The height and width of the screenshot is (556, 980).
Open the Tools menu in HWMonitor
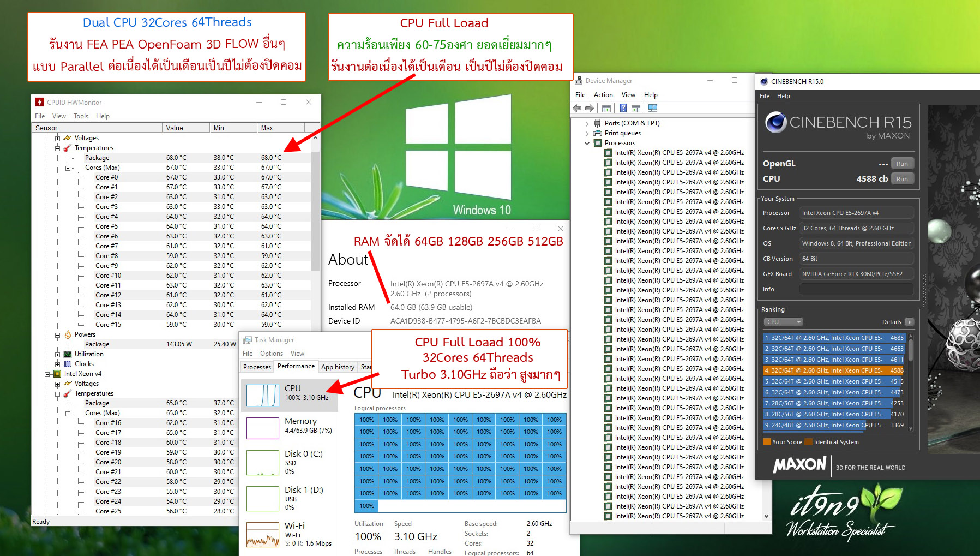point(81,116)
